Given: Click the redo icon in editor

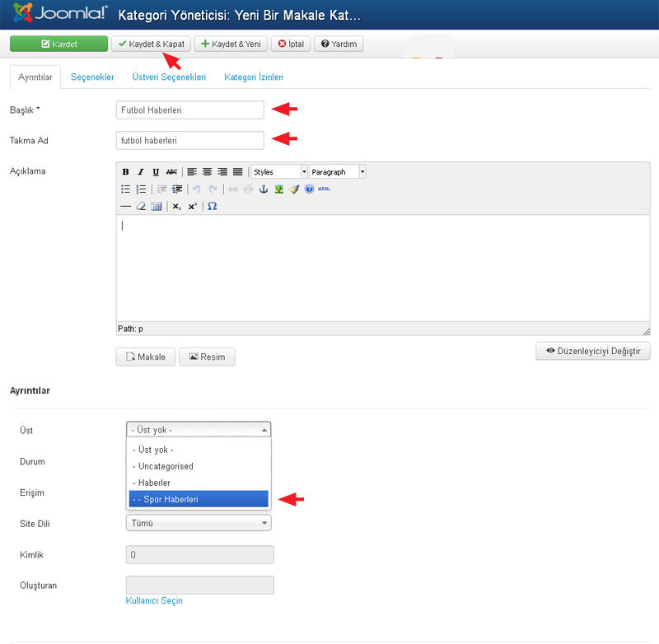Looking at the screenshot, I should (x=213, y=189).
